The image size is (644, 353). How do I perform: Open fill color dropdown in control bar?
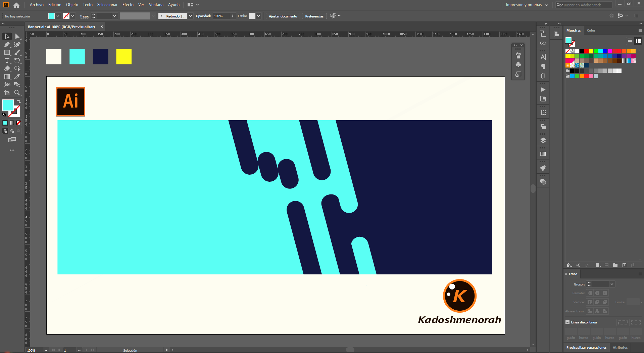tap(58, 16)
